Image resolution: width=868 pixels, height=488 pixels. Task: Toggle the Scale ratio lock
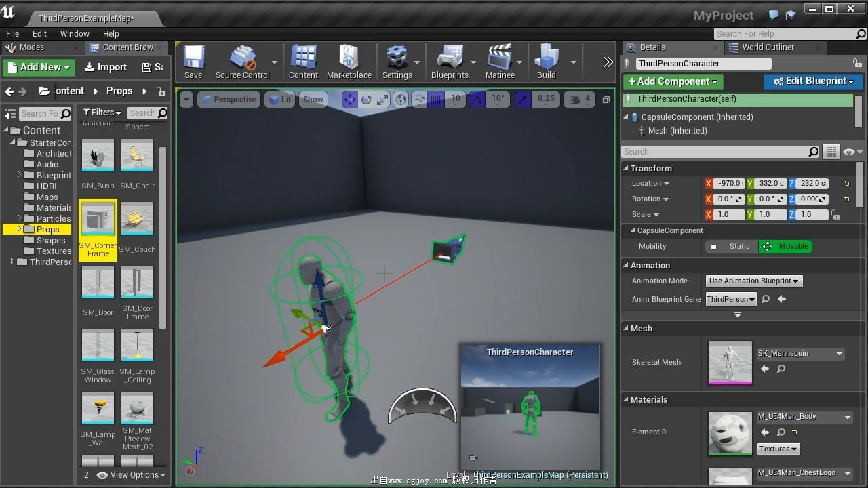(x=835, y=215)
